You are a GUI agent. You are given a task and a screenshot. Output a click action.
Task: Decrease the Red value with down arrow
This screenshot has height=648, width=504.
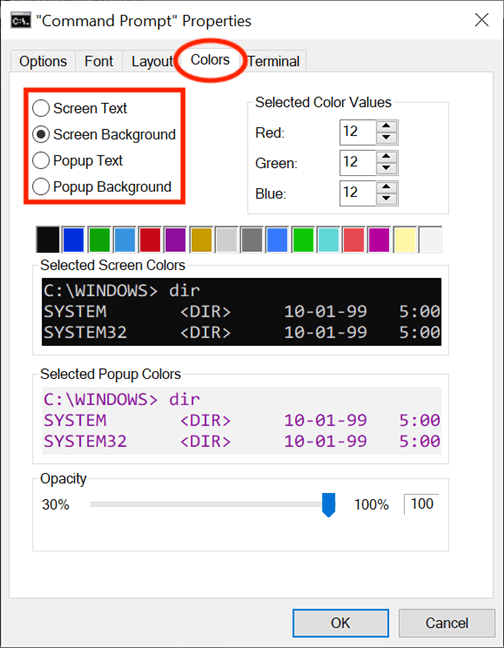tap(387, 138)
